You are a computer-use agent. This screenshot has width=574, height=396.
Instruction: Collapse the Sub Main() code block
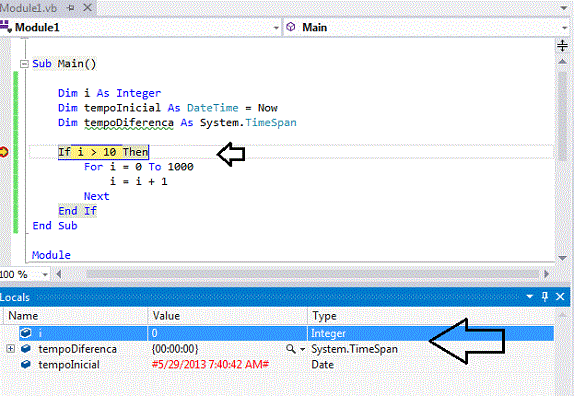(x=24, y=64)
